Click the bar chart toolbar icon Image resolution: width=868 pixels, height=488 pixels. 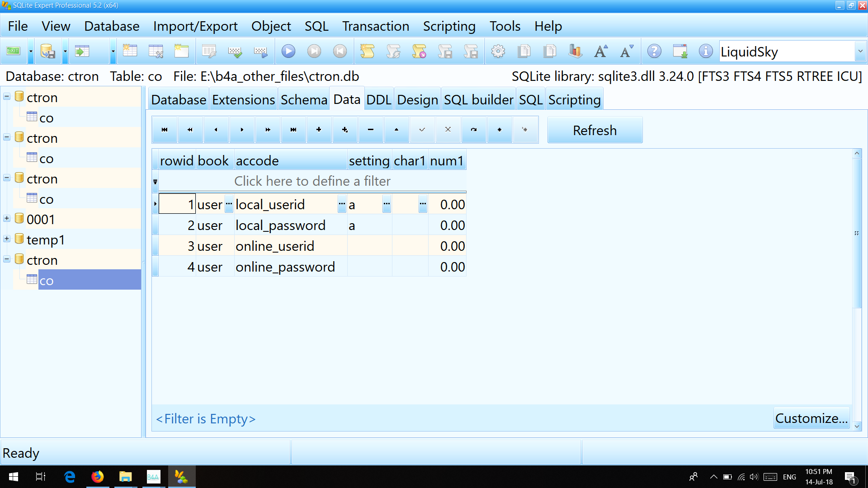pos(575,51)
